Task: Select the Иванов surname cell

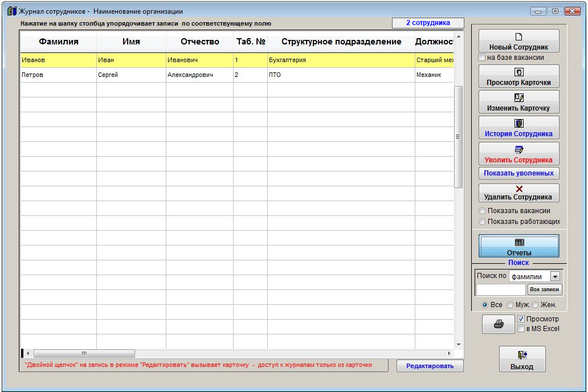Action: [x=59, y=60]
